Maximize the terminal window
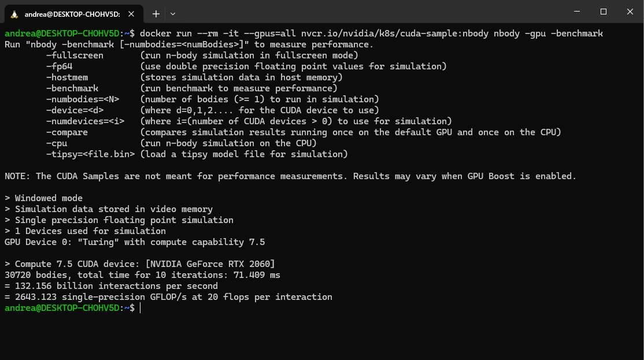Viewport: 644px width, 360px height. (x=603, y=12)
